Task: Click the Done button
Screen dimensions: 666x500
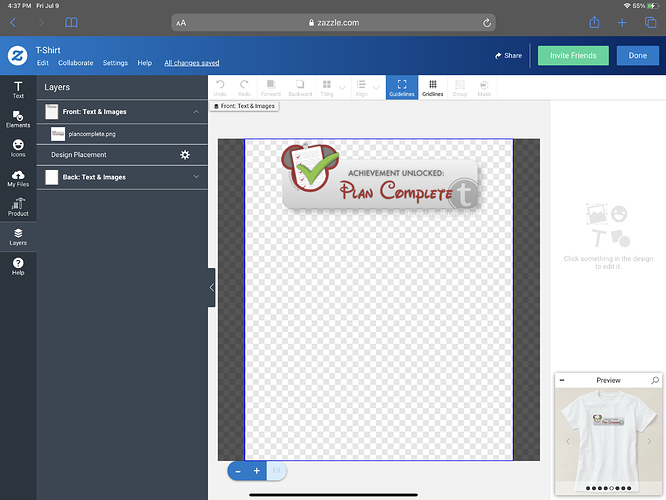Action: 638,56
